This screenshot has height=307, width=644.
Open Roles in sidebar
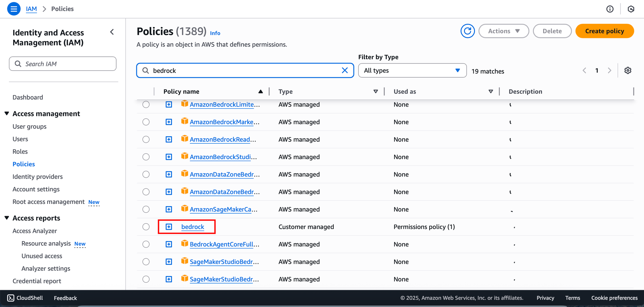click(20, 151)
